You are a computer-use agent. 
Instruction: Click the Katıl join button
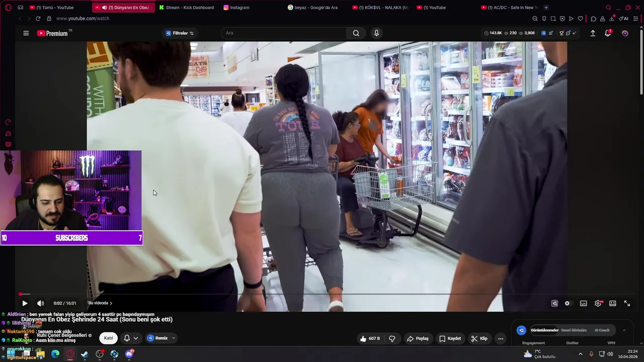tap(108, 338)
